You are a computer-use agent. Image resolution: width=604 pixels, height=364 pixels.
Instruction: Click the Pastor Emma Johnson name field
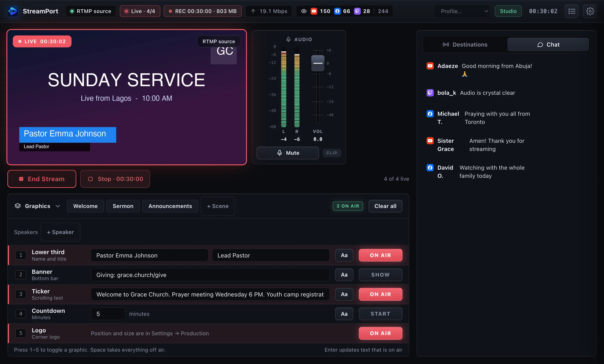150,255
